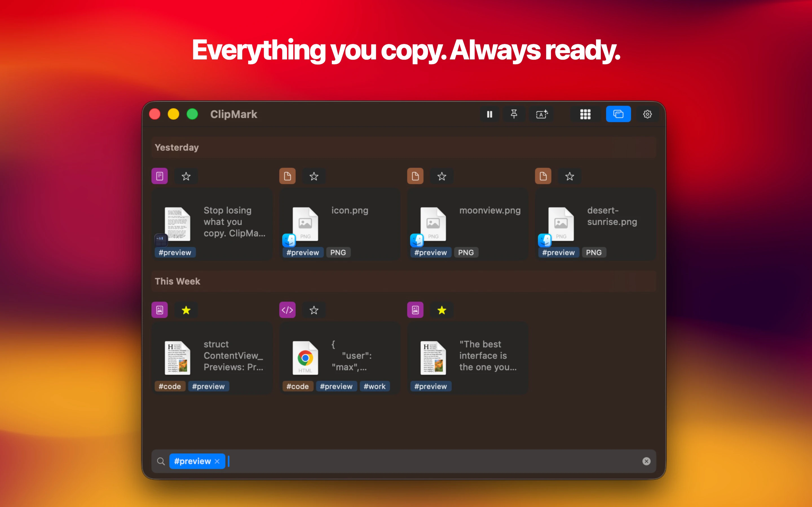
Task: Click the This Week section header
Action: pyautogui.click(x=178, y=281)
